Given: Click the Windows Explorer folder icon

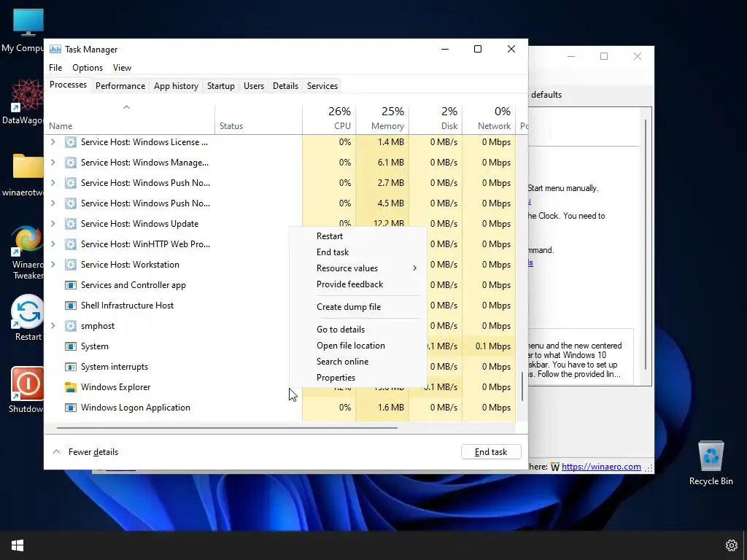Looking at the screenshot, I should tap(71, 387).
